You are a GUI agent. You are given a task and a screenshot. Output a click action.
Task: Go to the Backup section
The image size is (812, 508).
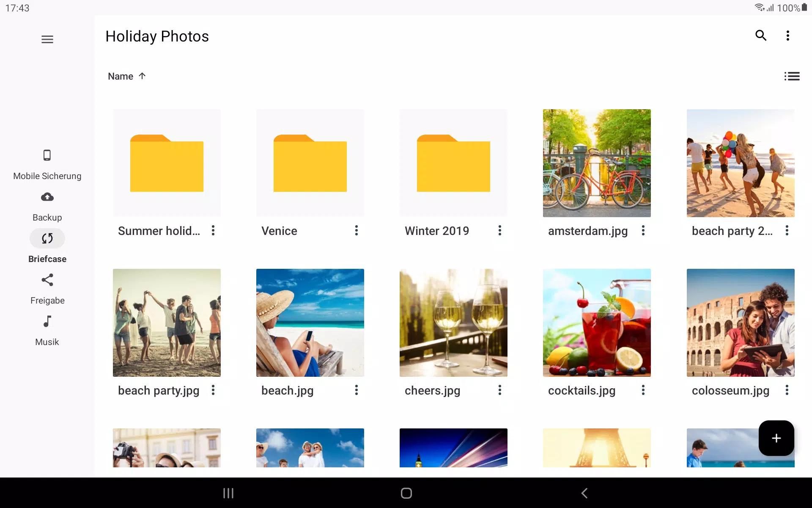coord(47,207)
